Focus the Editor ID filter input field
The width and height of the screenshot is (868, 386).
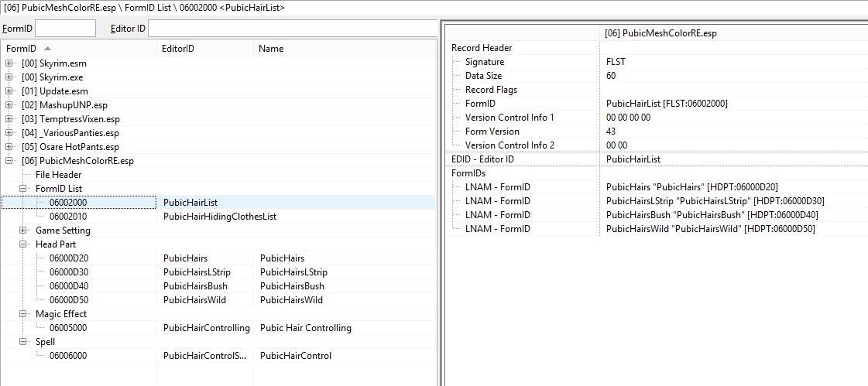[293, 28]
